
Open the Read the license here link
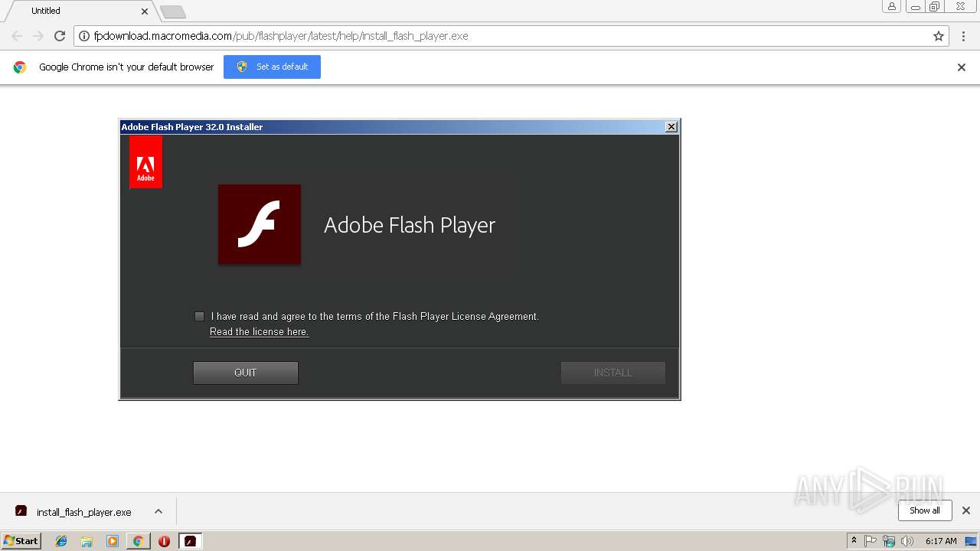point(259,331)
